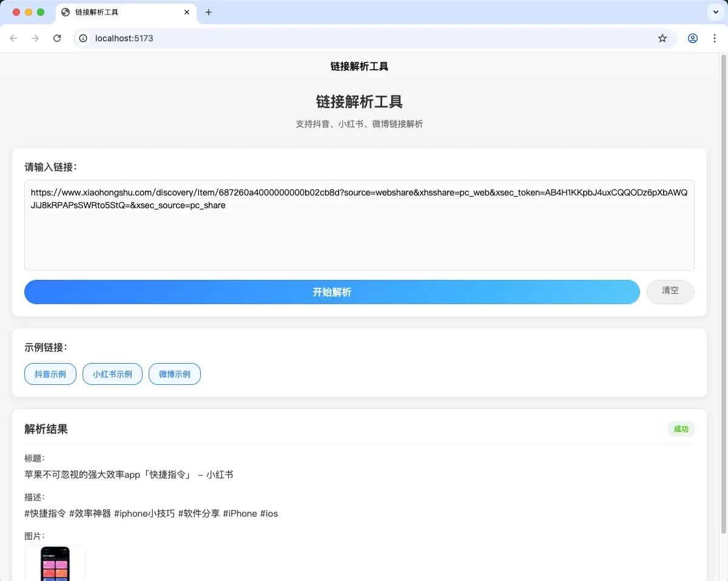Screen dimensions: 728x581
Task: Expand the tab search dropdown chevron
Action: tap(714, 12)
